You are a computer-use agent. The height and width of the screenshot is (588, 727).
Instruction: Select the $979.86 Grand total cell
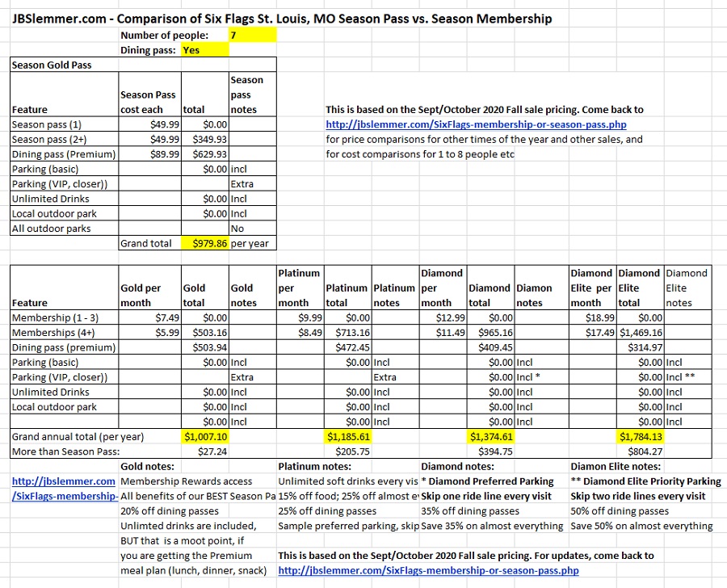click(x=205, y=243)
